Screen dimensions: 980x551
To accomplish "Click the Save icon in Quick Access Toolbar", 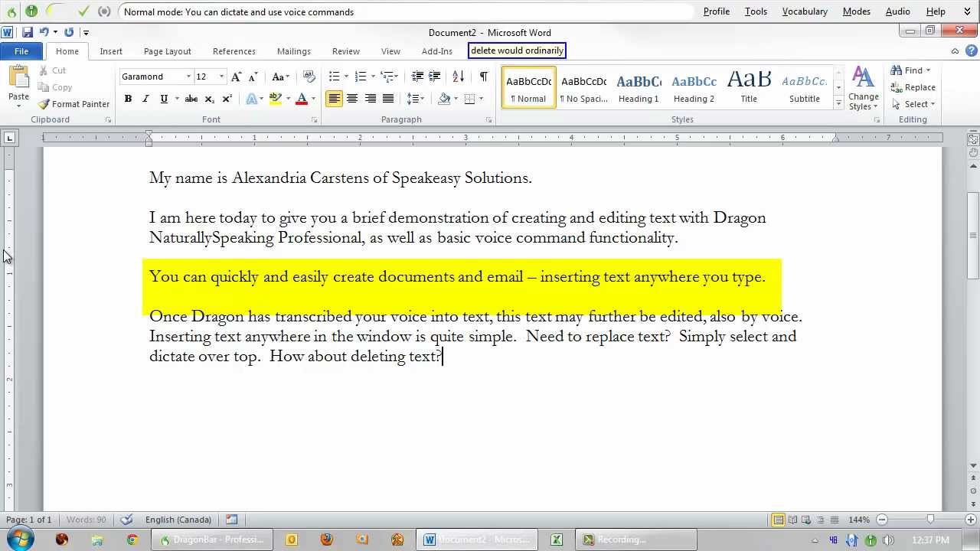I will pyautogui.click(x=28, y=32).
